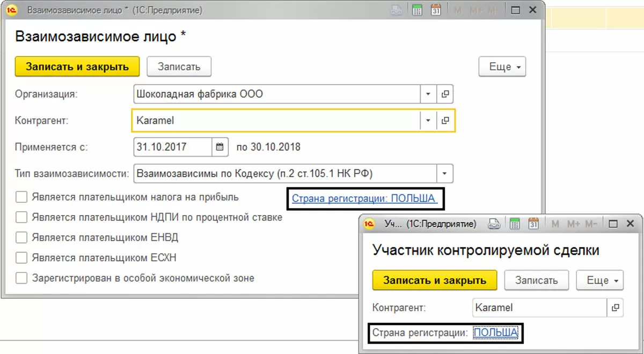Click Контрагент field Karamel in main window
The width and height of the screenshot is (644, 354).
[x=276, y=121]
